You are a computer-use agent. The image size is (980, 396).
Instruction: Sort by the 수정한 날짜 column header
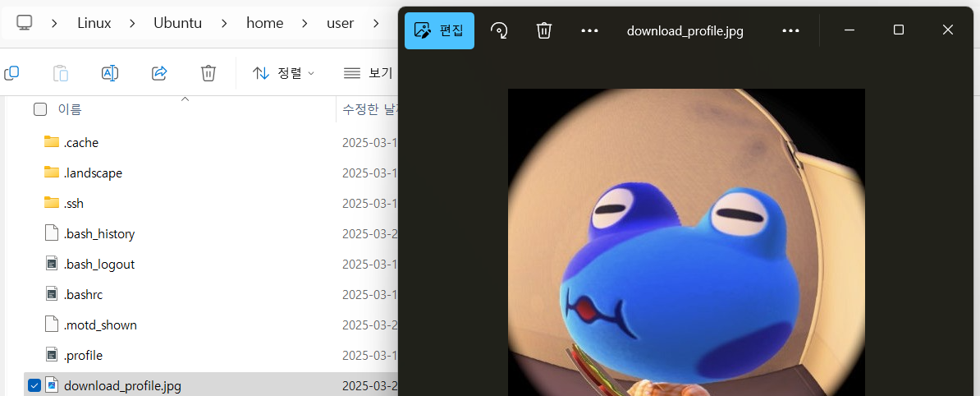pyautogui.click(x=369, y=109)
